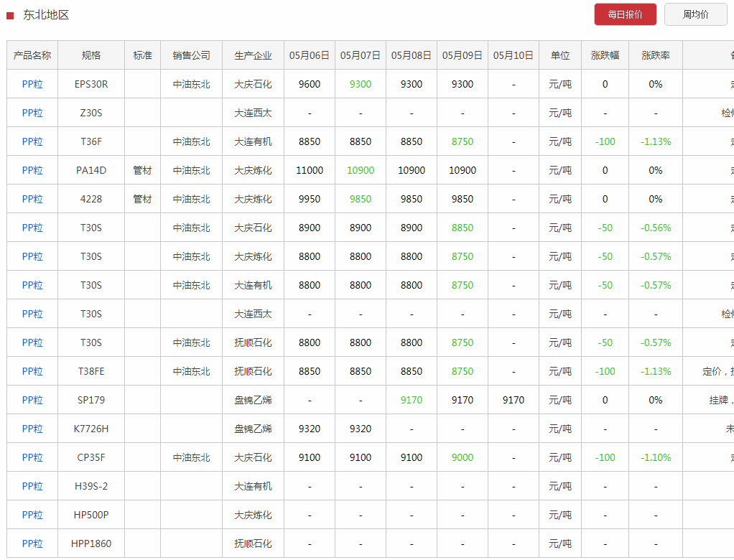Open PP粒 link for HPP1860

coord(32,543)
